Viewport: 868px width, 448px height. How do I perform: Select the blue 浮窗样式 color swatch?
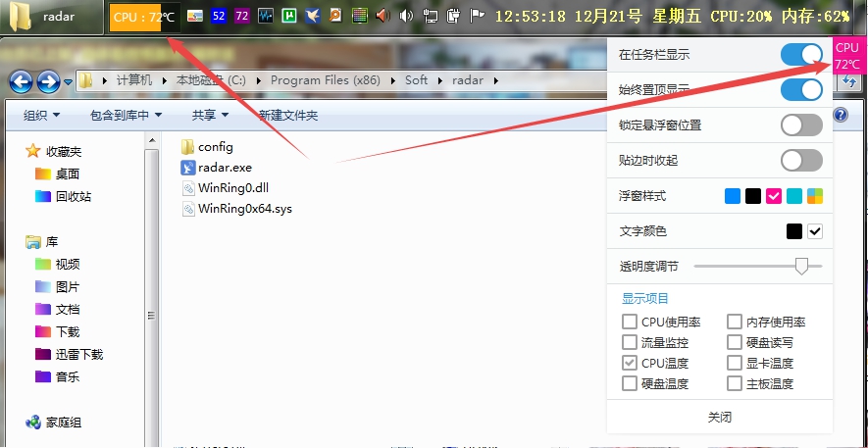(x=733, y=196)
